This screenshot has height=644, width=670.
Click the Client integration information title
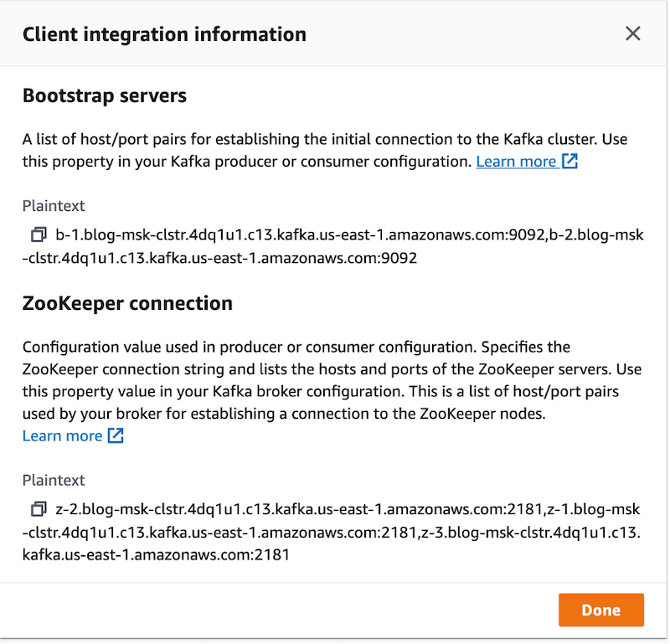164,34
